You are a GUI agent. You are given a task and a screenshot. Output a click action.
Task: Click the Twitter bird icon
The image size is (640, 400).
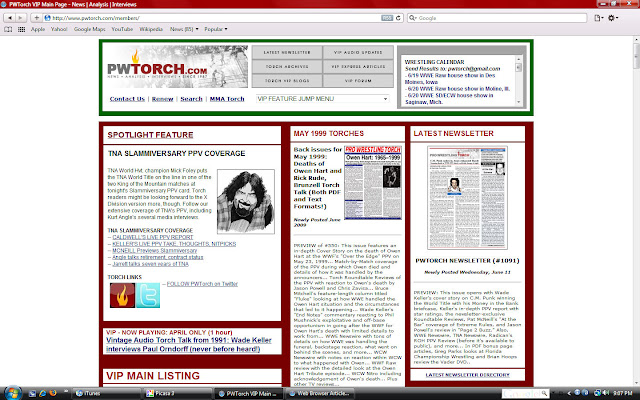(x=147, y=295)
